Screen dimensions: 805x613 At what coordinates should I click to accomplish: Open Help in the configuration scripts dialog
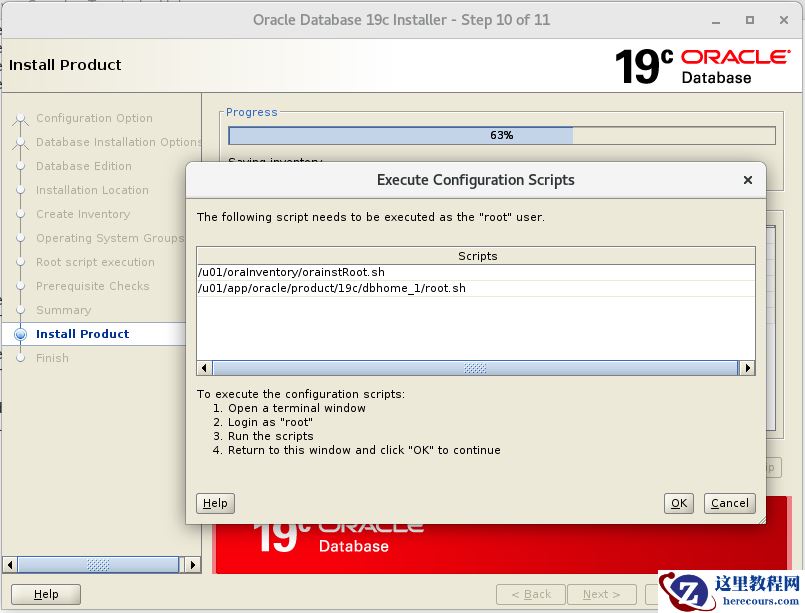[x=215, y=503]
